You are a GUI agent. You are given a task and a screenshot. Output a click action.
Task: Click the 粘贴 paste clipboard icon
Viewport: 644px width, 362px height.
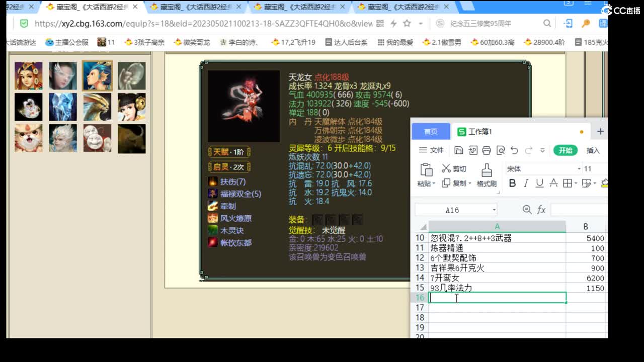pyautogui.click(x=426, y=170)
